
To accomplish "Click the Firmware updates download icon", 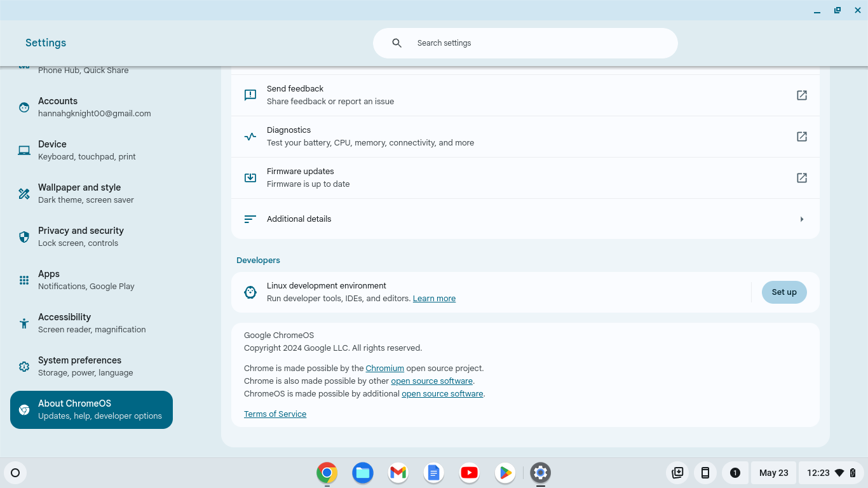I will coord(250,178).
